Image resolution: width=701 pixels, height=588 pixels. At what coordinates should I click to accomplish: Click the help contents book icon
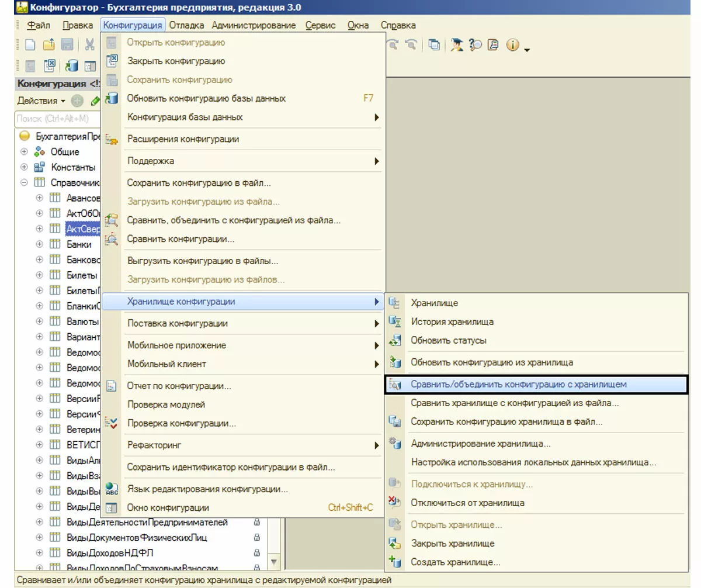pos(494,45)
